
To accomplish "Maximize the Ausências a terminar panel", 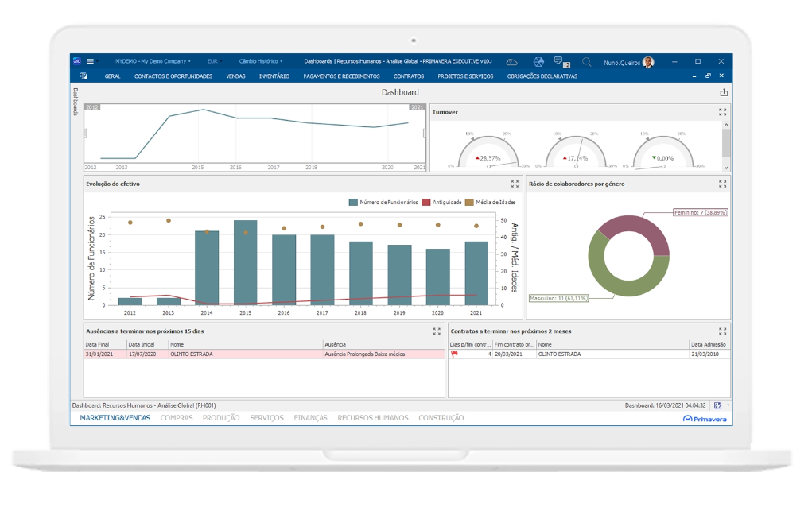I will [x=437, y=331].
